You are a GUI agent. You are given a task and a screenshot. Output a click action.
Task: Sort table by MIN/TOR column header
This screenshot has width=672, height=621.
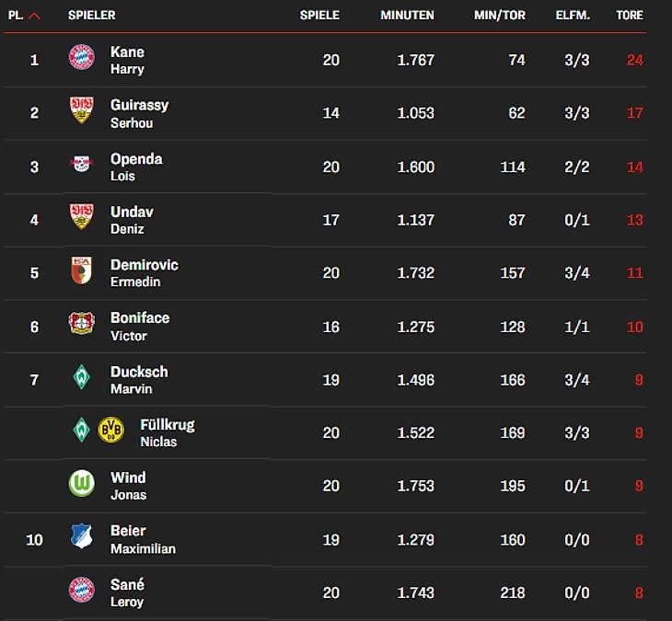pyautogui.click(x=499, y=16)
